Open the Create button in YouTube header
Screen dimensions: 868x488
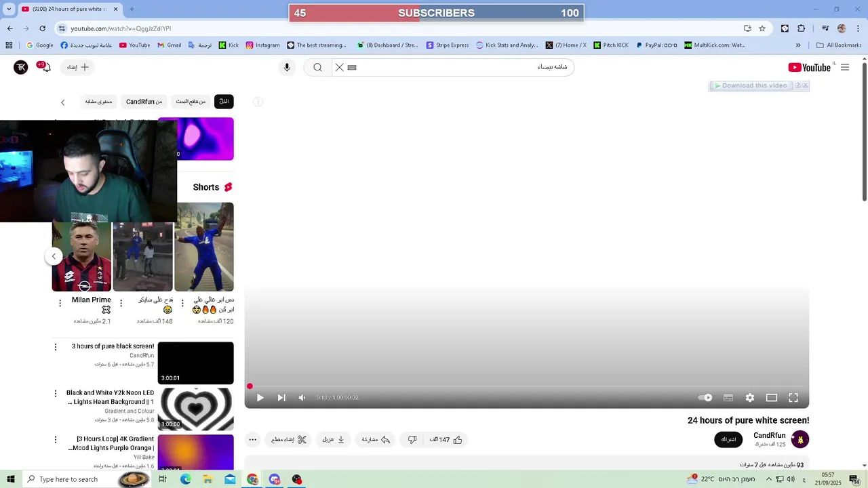(78, 67)
